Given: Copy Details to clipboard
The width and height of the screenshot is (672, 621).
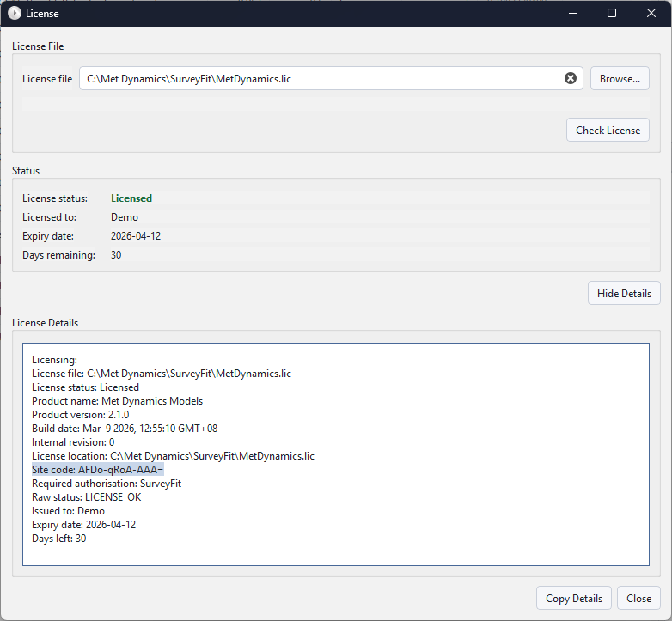Looking at the screenshot, I should [x=574, y=599].
